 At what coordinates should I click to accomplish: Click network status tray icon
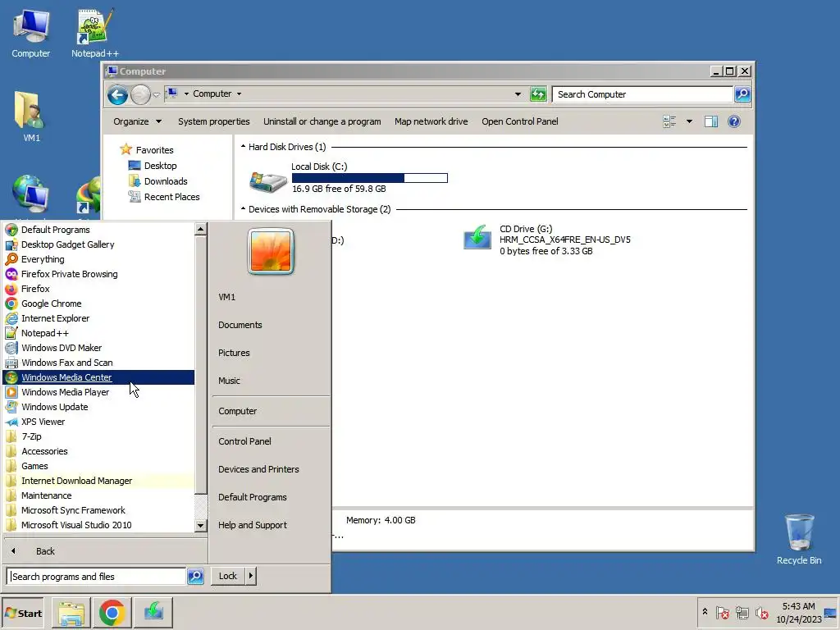pos(742,613)
